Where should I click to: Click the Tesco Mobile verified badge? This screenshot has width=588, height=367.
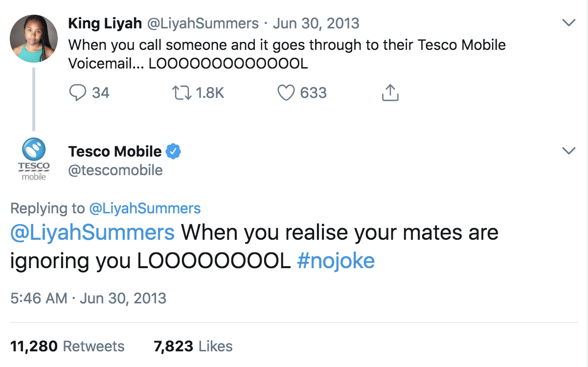tap(173, 151)
